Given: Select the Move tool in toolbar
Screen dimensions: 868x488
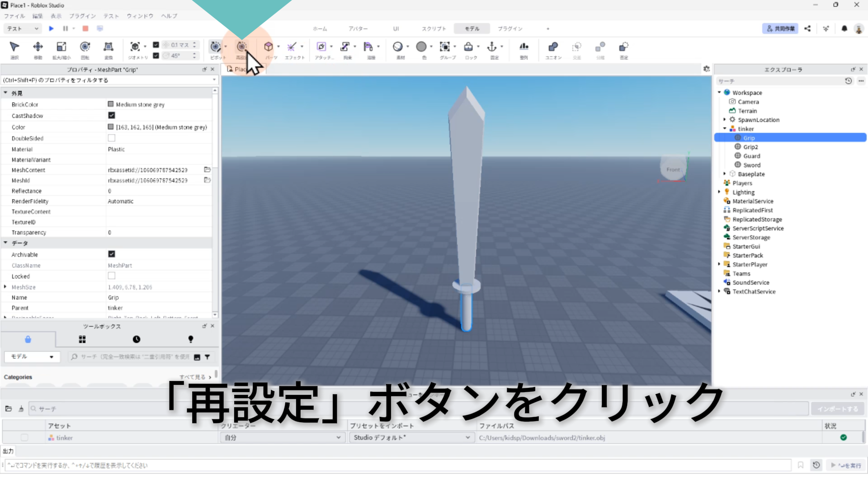Looking at the screenshot, I should pos(38,47).
